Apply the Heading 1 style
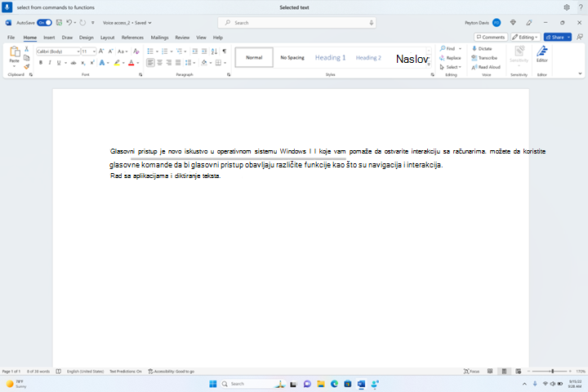 (331, 57)
